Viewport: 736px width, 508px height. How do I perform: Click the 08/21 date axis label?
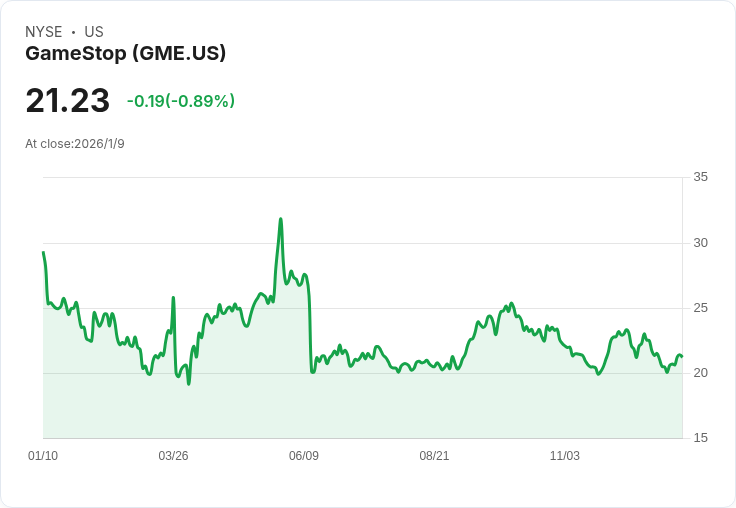(434, 455)
